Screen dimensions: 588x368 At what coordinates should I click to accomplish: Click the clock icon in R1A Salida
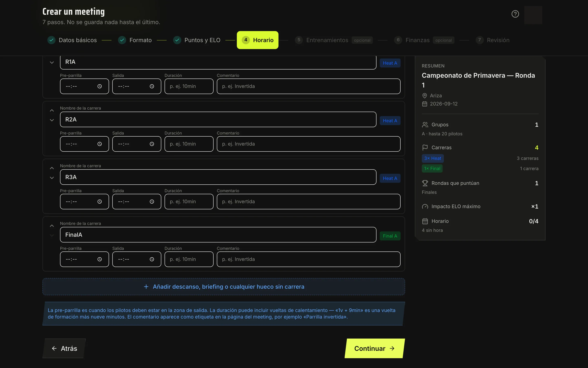click(152, 86)
